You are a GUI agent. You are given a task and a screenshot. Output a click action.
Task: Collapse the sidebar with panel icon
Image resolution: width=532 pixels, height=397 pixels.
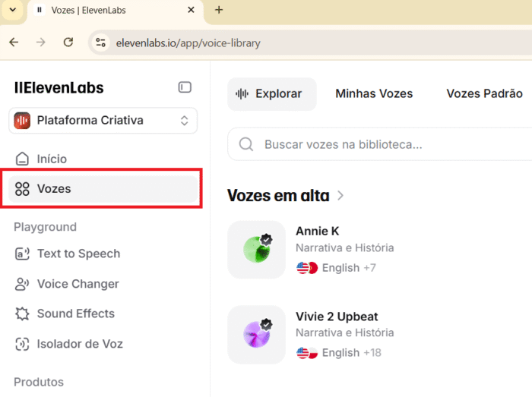[x=185, y=87]
